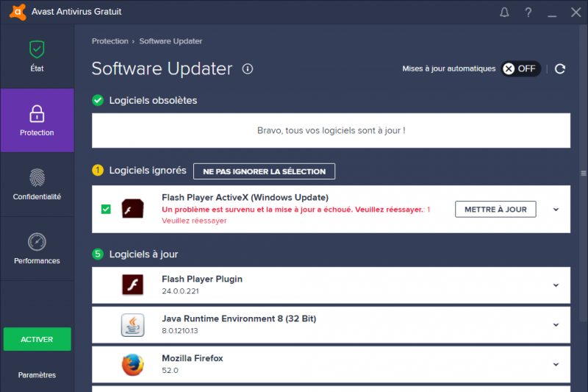Image resolution: width=588 pixels, height=392 pixels.
Task: Click the Software Updater page heading
Action: pos(162,69)
